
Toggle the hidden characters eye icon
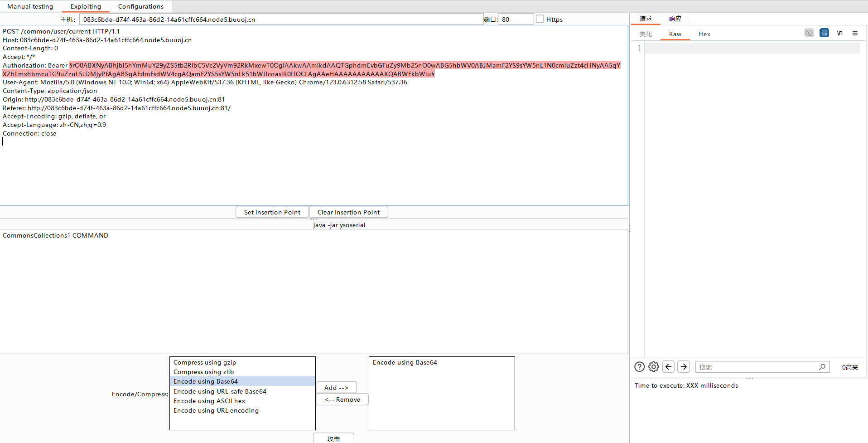pyautogui.click(x=809, y=33)
